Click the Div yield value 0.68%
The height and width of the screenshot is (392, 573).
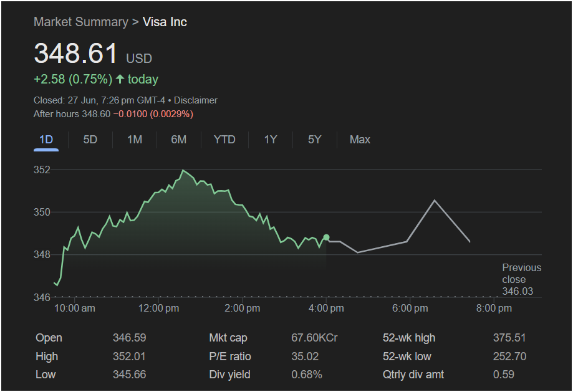(x=307, y=375)
